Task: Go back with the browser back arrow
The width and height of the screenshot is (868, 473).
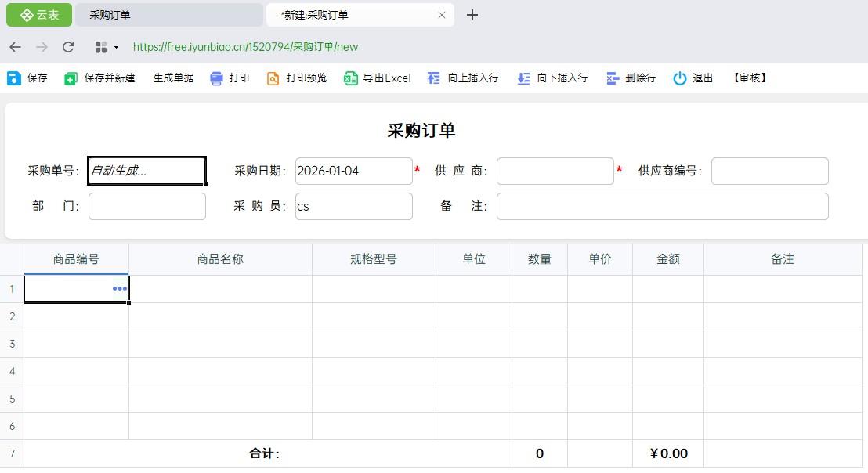Action: 16,47
